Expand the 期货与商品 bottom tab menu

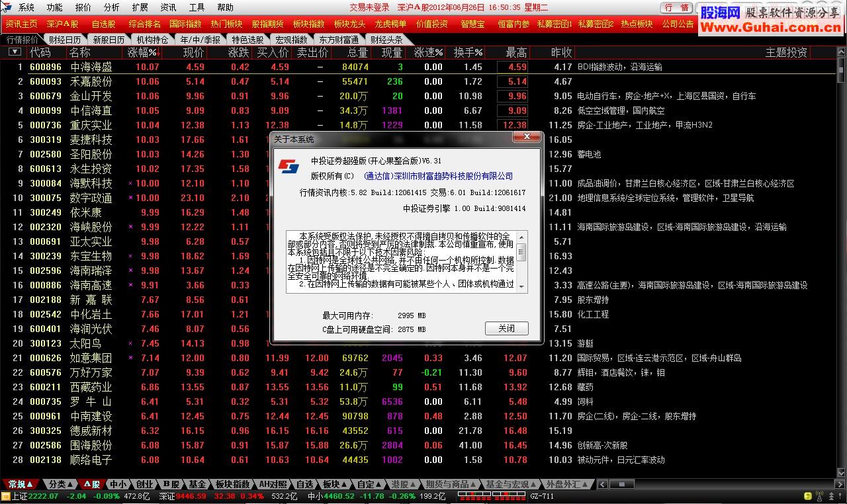450,484
